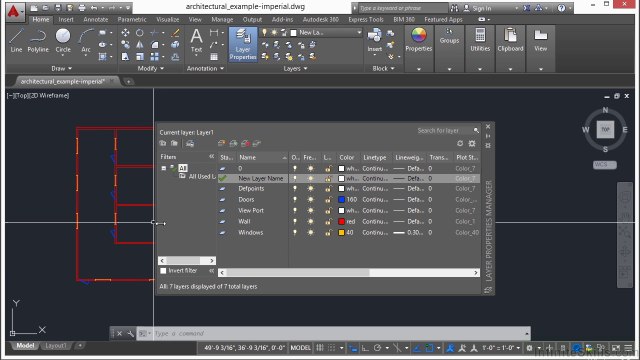Open the Properties color wheel panel
The height and width of the screenshot is (360, 640).
coord(418,40)
